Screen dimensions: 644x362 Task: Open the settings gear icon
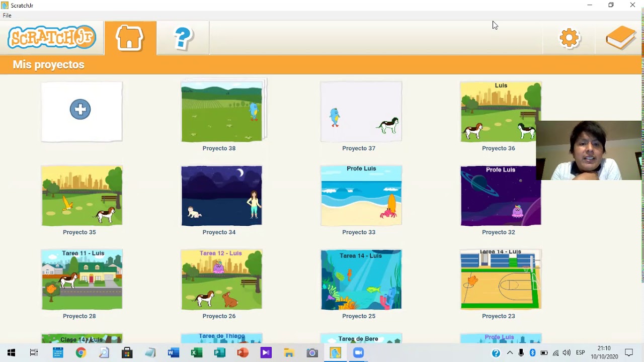(x=569, y=38)
